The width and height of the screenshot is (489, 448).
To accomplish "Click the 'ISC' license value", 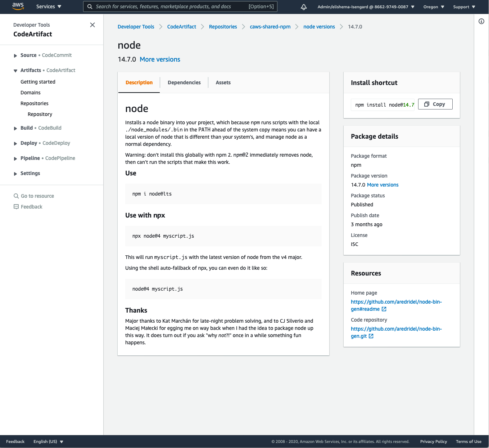I will [355, 244].
